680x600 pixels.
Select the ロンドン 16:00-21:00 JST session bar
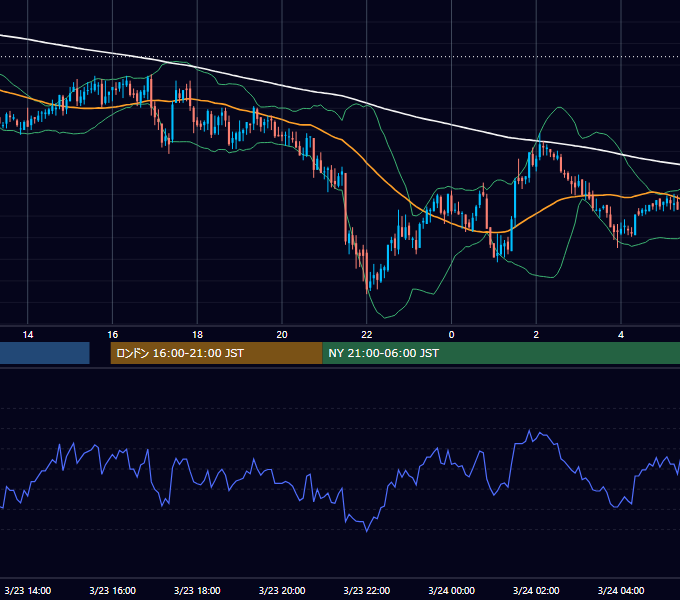coord(216,353)
